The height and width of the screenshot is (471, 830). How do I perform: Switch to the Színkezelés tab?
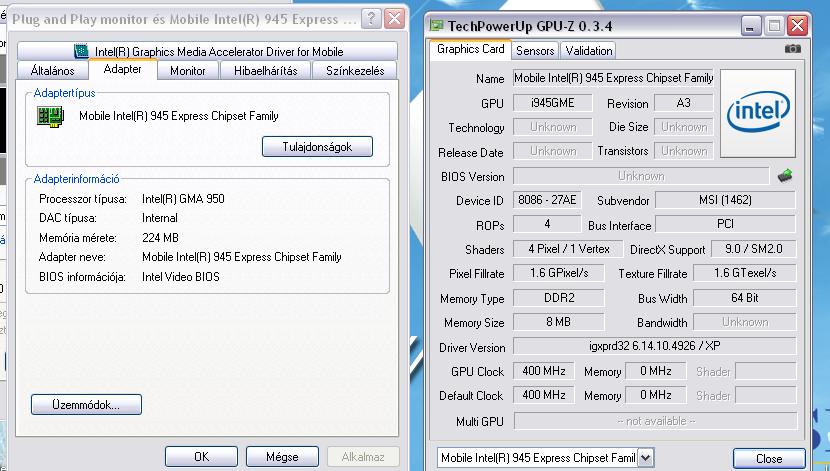coord(355,71)
